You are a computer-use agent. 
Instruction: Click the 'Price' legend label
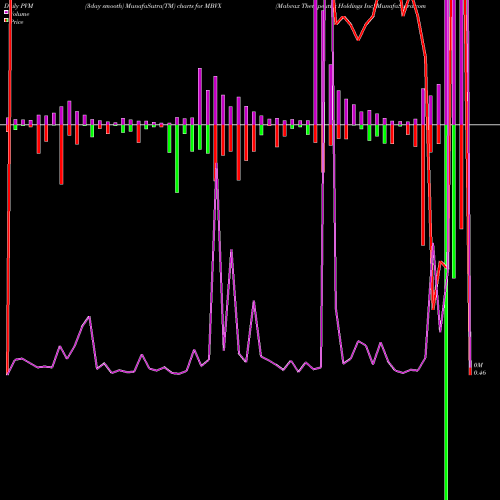coord(17,22)
